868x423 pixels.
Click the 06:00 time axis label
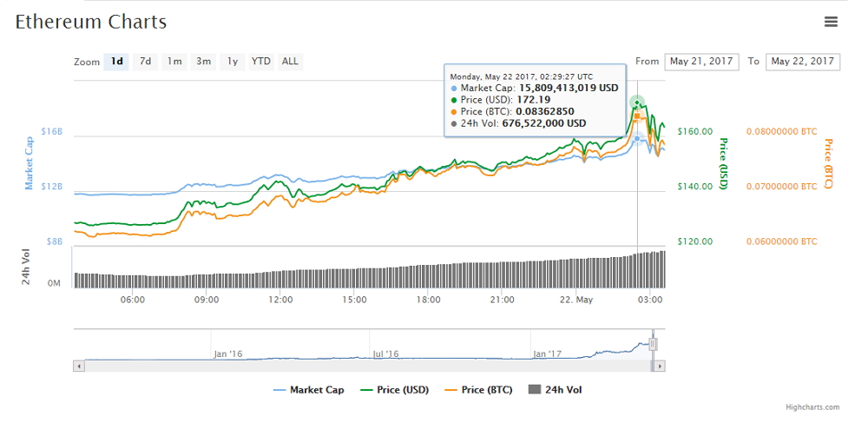pyautogui.click(x=132, y=300)
